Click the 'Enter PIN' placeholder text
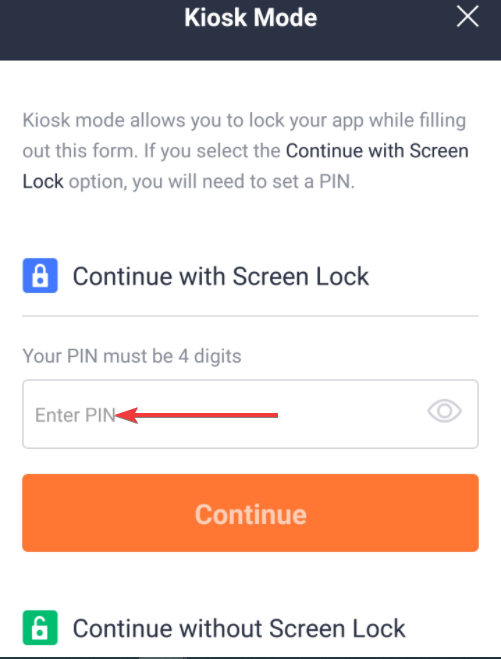The image size is (501, 659). click(75, 415)
